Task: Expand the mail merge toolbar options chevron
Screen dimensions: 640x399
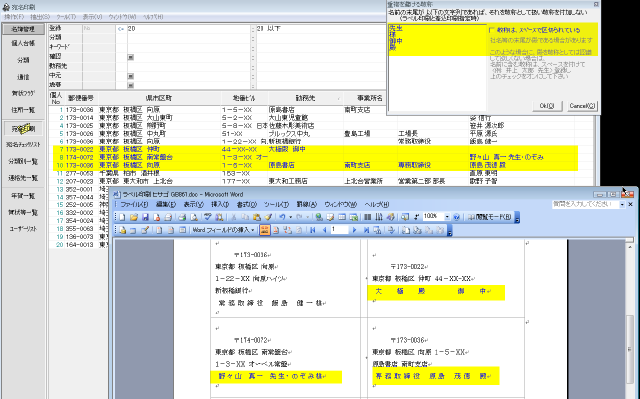Action: (x=449, y=231)
